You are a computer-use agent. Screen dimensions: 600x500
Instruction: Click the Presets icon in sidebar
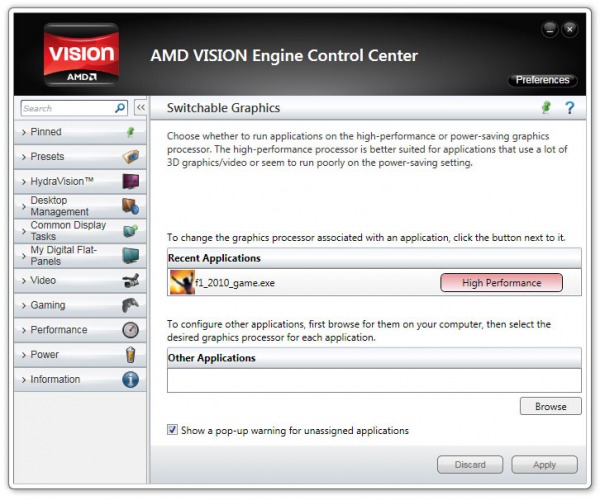pyautogui.click(x=130, y=157)
